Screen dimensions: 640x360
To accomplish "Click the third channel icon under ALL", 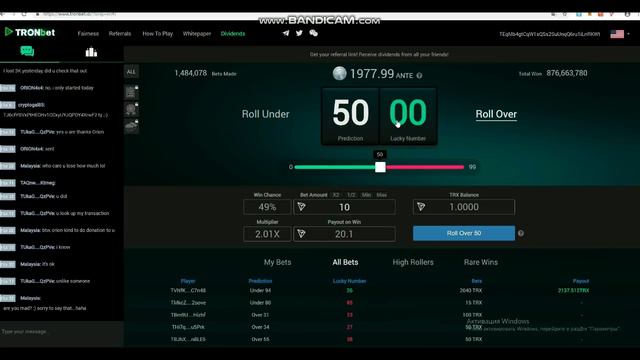I will [131, 127].
